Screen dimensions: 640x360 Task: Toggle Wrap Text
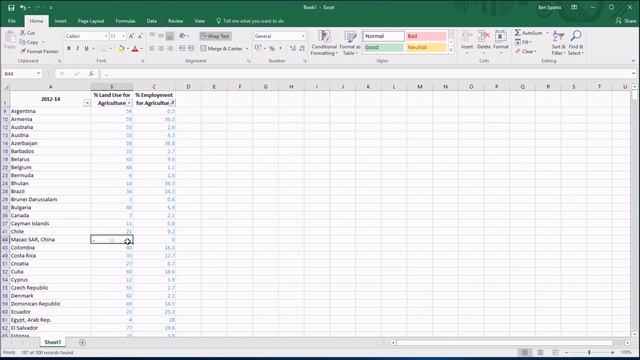point(216,36)
